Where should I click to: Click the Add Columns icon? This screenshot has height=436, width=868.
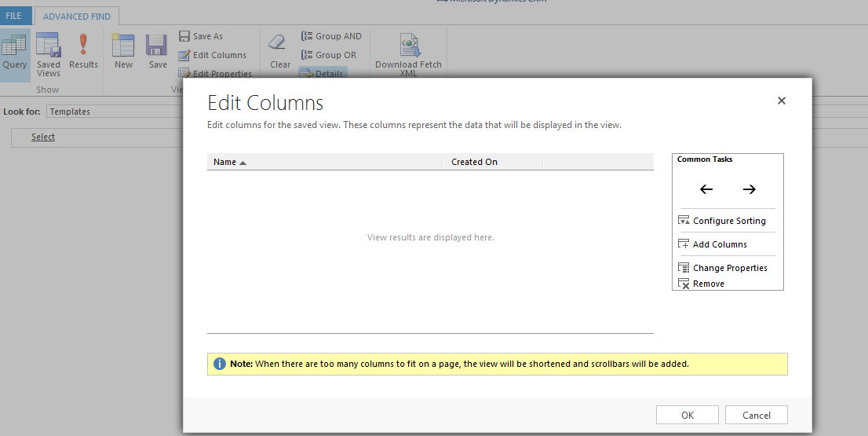click(x=684, y=244)
